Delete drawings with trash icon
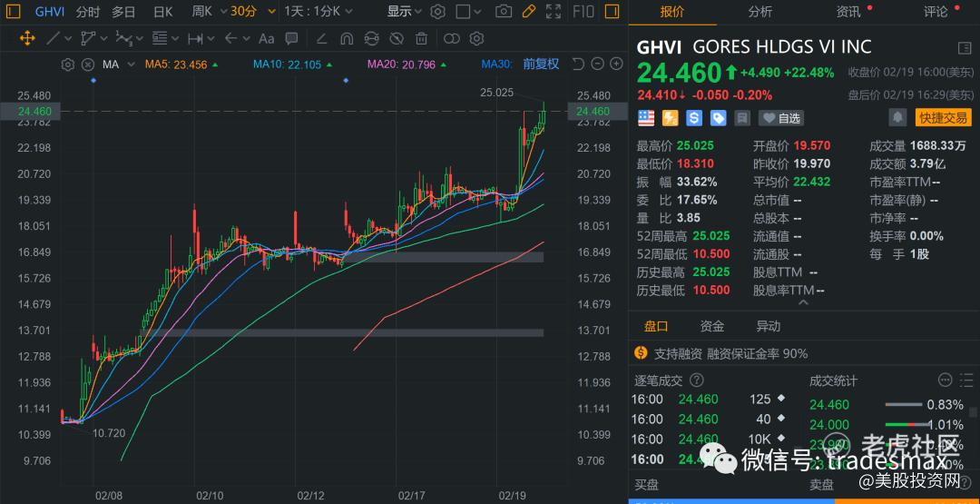Image resolution: width=980 pixels, height=504 pixels. [x=421, y=39]
